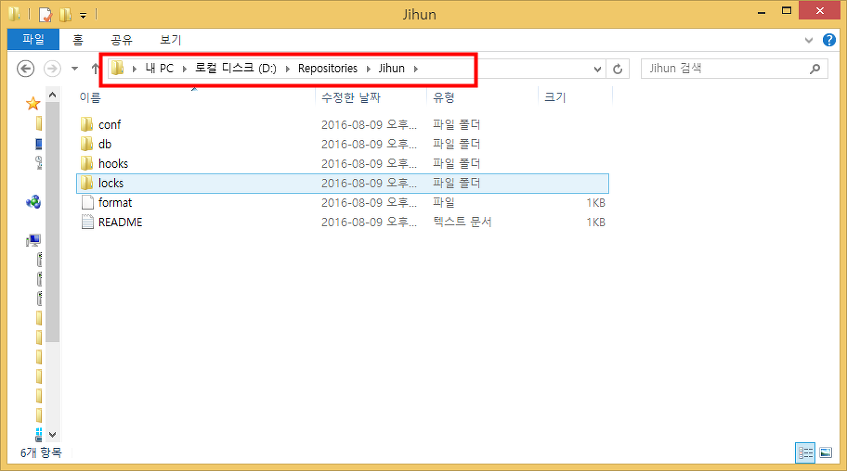The height and width of the screenshot is (471, 847).
Task: Go up one folder level
Action: [x=95, y=69]
